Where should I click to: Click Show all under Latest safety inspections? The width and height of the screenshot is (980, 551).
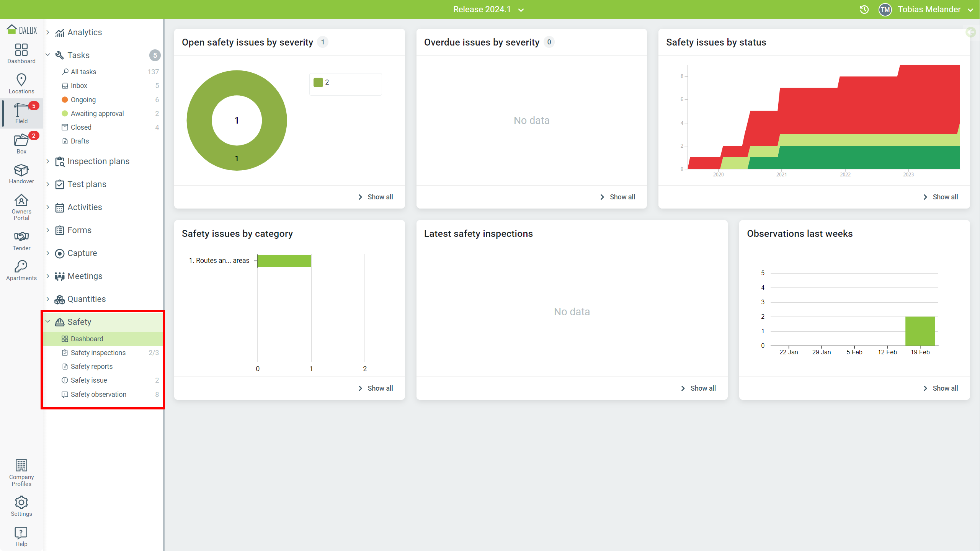point(699,388)
